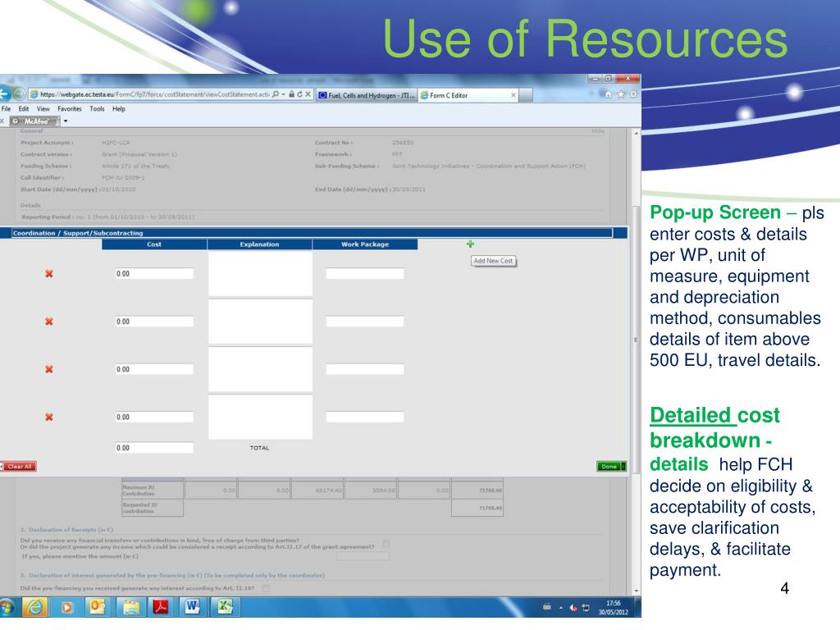Click the third row Cost input field
840x630 pixels.
pos(154,369)
